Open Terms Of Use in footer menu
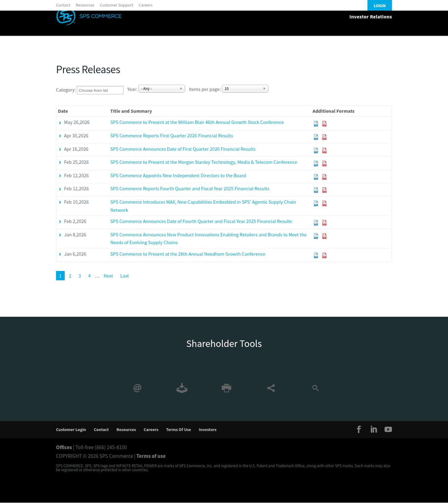This screenshot has width=448, height=503. 179,430
